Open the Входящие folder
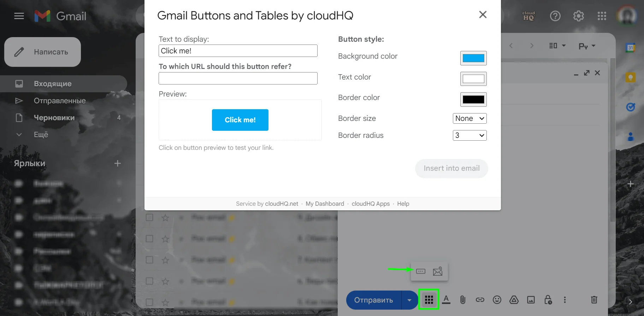 [53, 84]
